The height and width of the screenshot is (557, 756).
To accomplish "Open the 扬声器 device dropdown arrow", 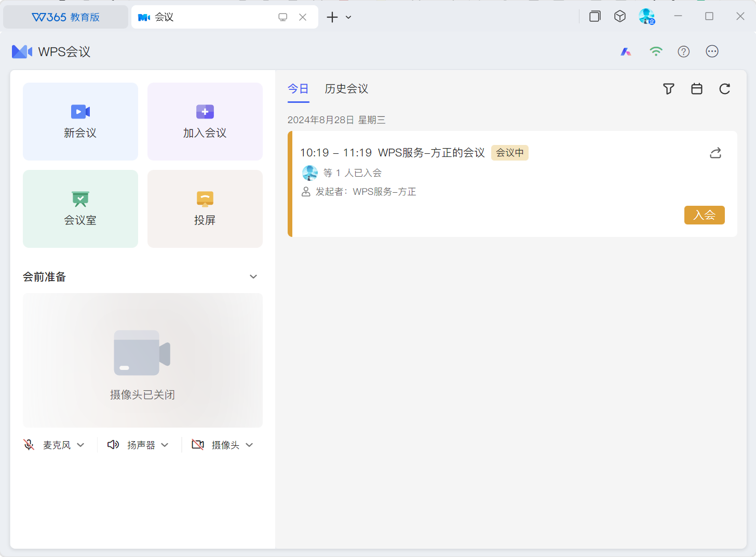I will click(165, 445).
